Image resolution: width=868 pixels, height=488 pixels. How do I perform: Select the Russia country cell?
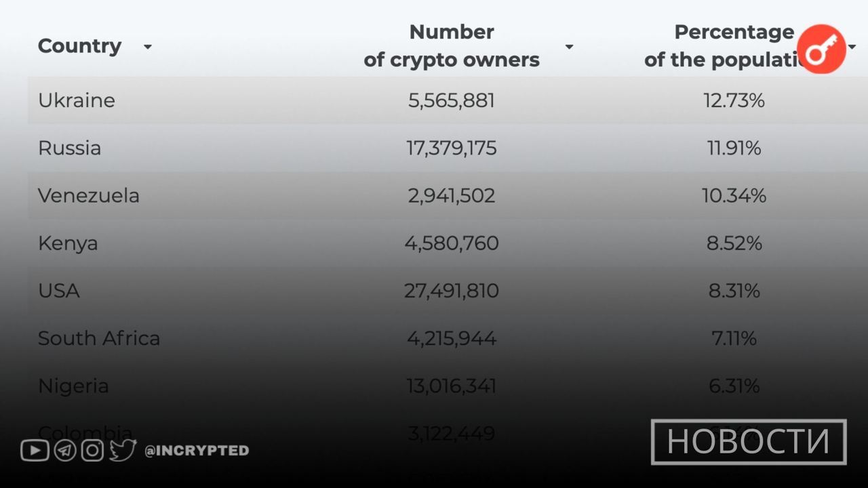[x=69, y=148]
